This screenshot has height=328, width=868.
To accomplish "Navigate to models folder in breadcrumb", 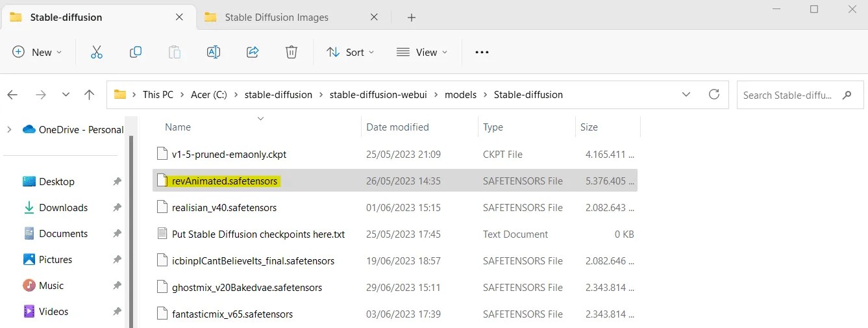I will (x=460, y=95).
